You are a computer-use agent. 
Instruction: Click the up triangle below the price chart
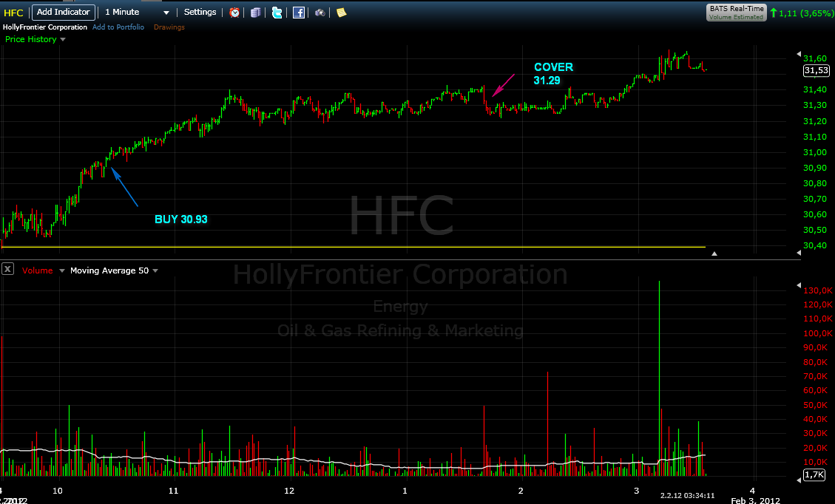[714, 254]
